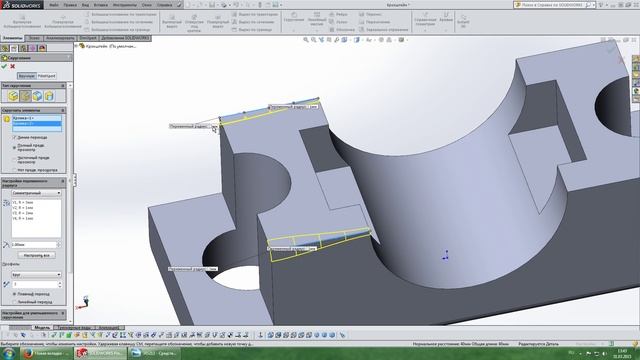The width and height of the screenshot is (640, 360).
Task: Open Справочная геометрия dropdown tool
Action: (x=425, y=21)
